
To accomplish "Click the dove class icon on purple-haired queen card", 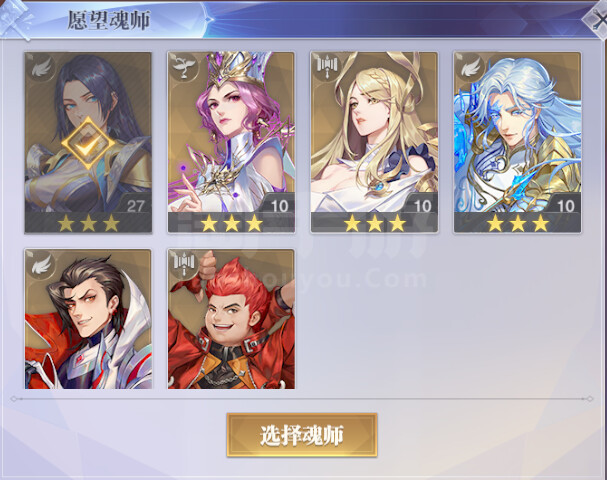I will tap(183, 67).
